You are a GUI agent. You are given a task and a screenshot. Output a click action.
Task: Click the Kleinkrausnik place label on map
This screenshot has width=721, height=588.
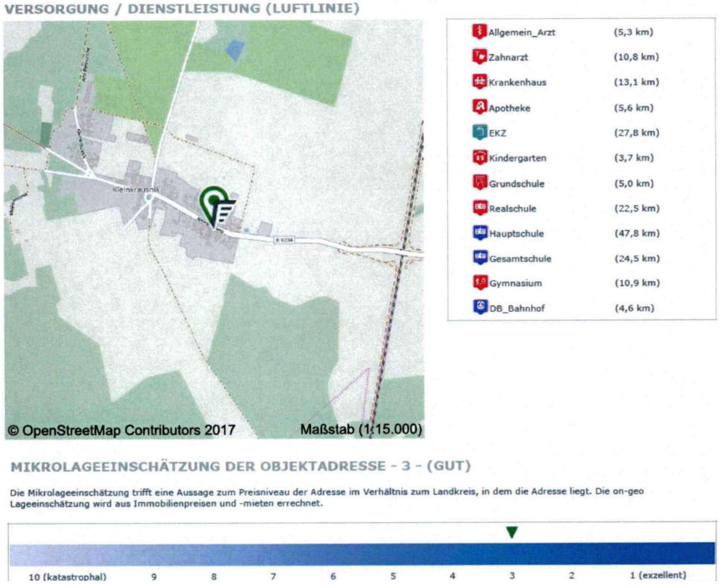[x=136, y=190]
